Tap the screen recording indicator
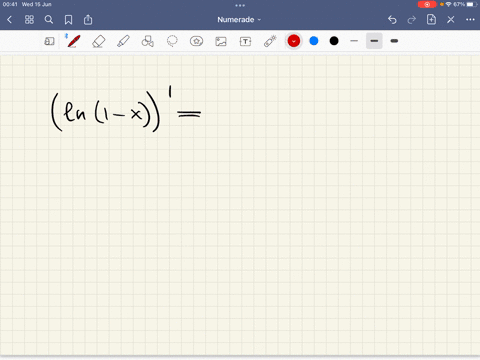 click(427, 4)
